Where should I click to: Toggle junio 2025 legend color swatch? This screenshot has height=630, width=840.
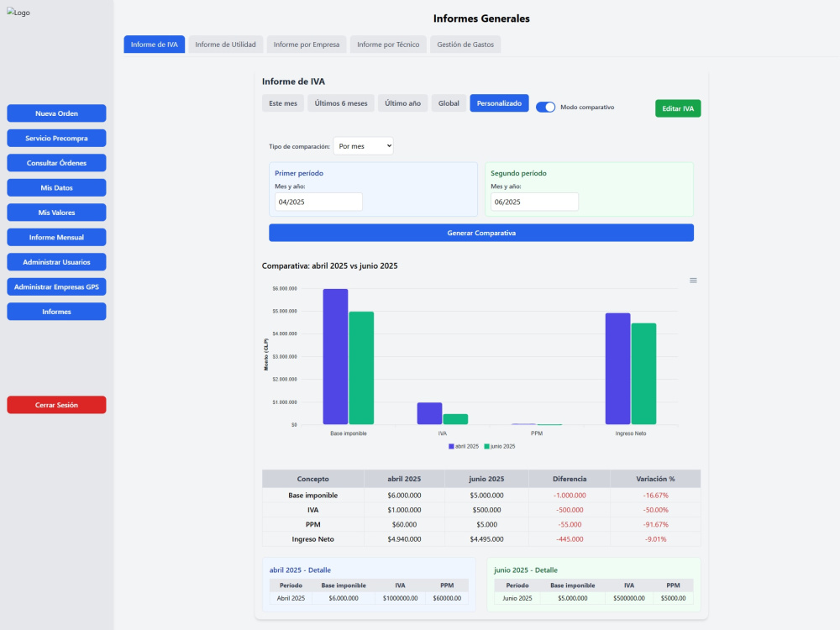(x=486, y=446)
